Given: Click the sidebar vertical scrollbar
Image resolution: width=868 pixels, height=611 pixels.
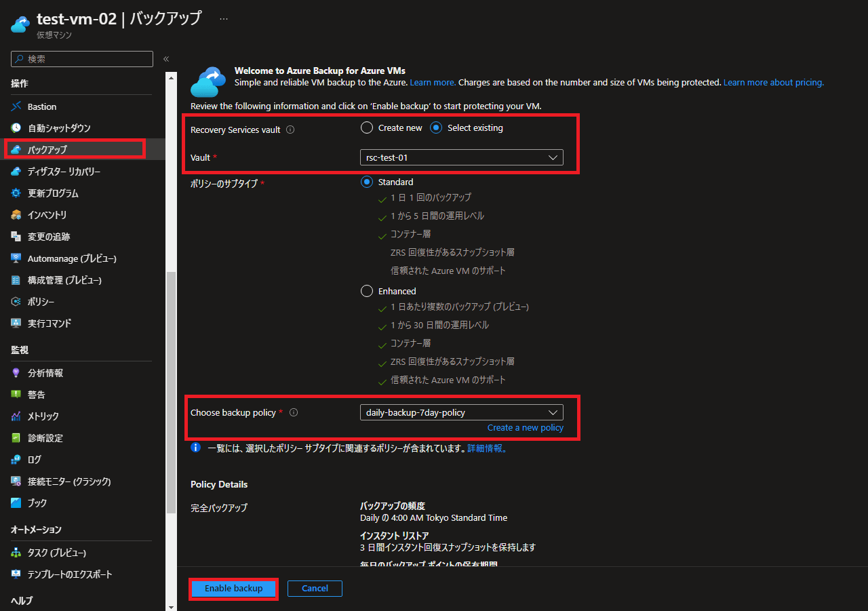Looking at the screenshot, I should (171, 393).
